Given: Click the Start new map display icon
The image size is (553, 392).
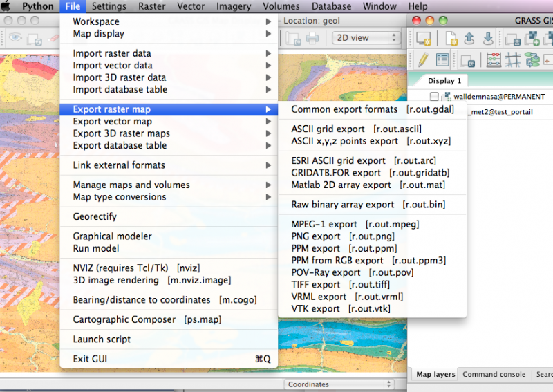Looking at the screenshot, I should point(424,38).
